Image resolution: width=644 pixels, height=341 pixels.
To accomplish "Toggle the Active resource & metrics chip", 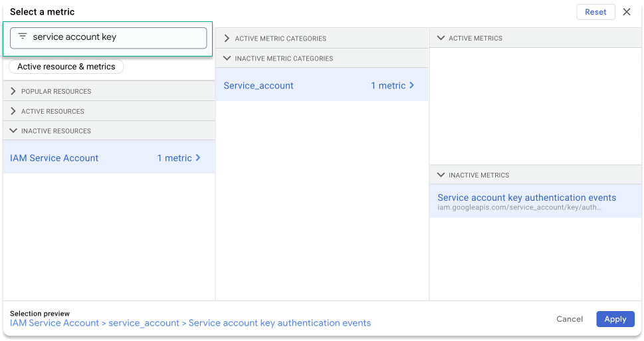I will 66,66.
